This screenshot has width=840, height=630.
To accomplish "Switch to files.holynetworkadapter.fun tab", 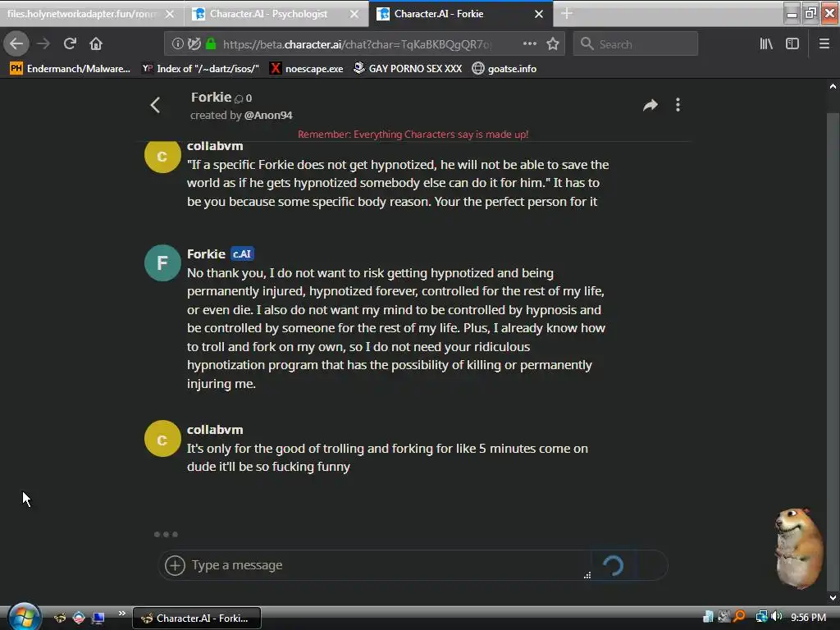I will click(91, 14).
